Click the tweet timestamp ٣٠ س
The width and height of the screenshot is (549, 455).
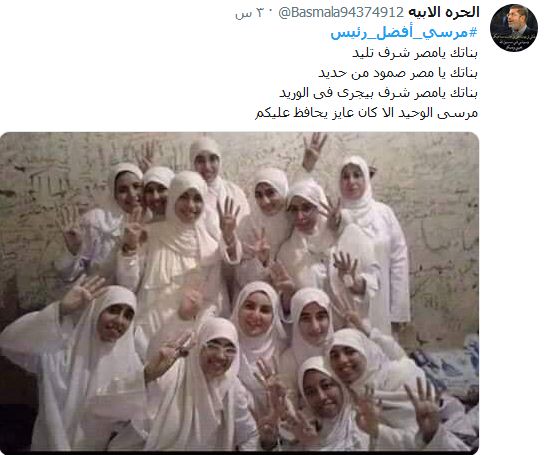point(249,13)
